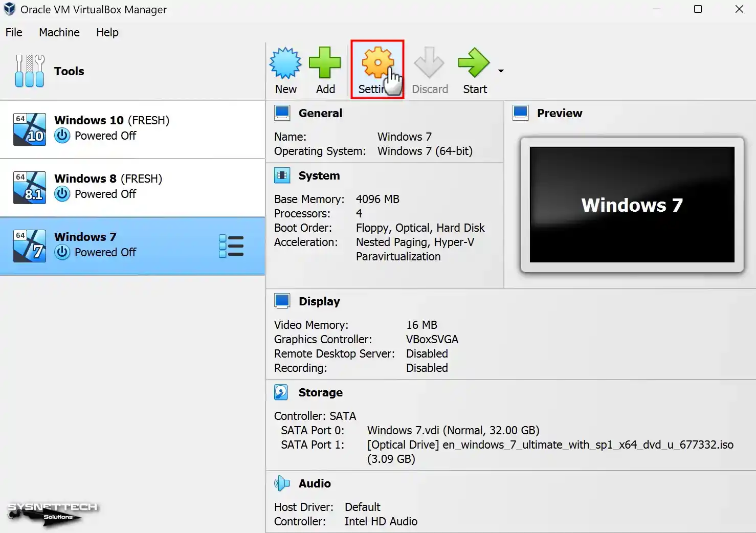Click Floppy, Optical, Hard Disk boot order
This screenshot has width=756, height=533.
(x=420, y=228)
